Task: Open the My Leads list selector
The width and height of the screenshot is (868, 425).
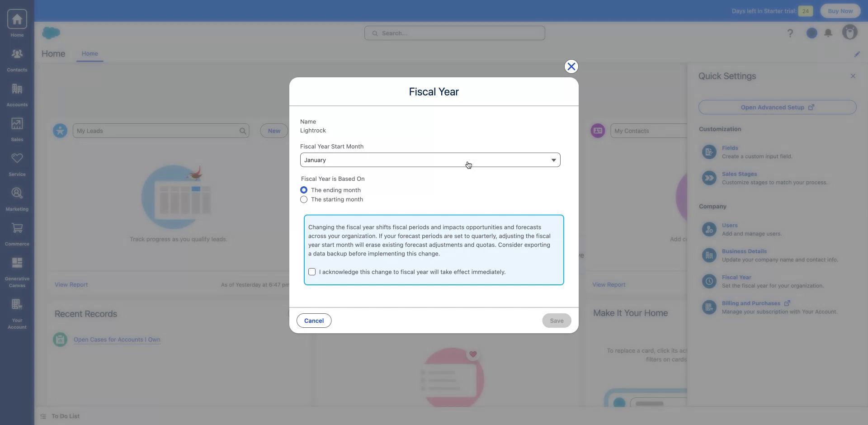Action: tap(160, 131)
